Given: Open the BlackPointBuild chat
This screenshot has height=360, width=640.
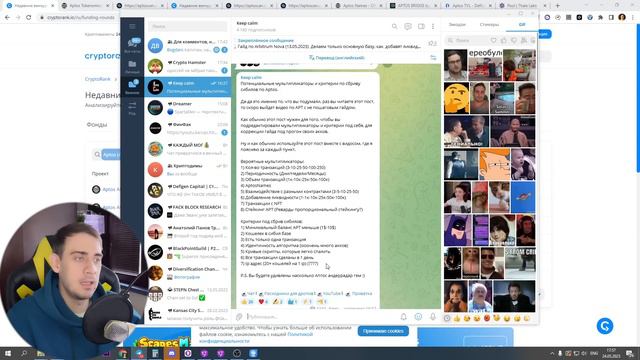Looking at the screenshot, I should tap(188, 252).
